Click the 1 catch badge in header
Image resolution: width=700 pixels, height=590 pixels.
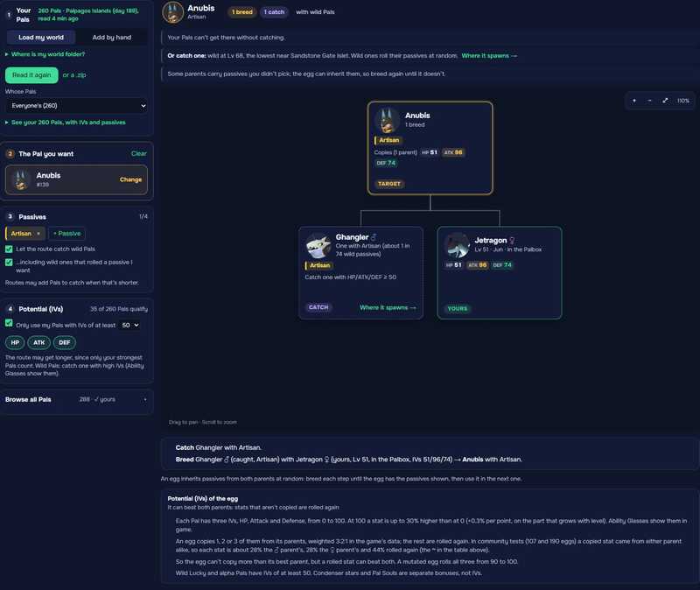[274, 12]
